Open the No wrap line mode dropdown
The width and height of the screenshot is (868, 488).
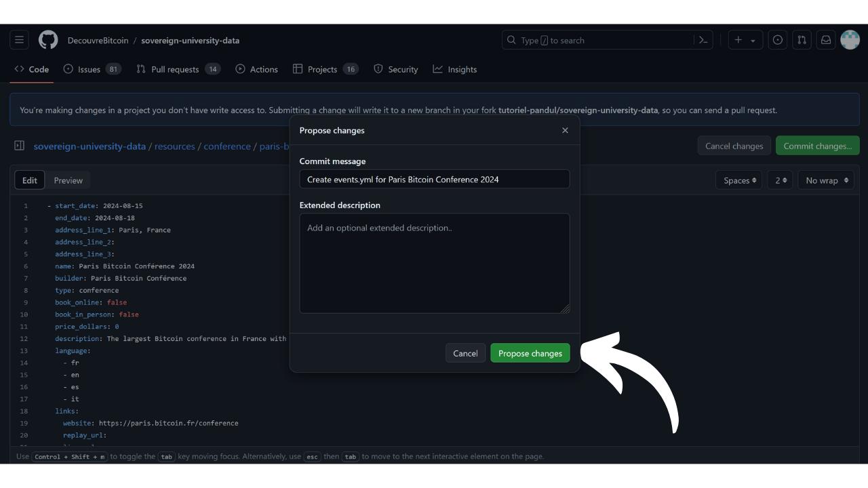point(825,180)
